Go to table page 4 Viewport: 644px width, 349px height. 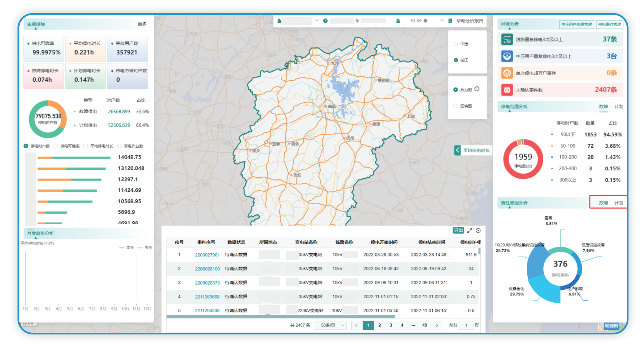(402, 325)
